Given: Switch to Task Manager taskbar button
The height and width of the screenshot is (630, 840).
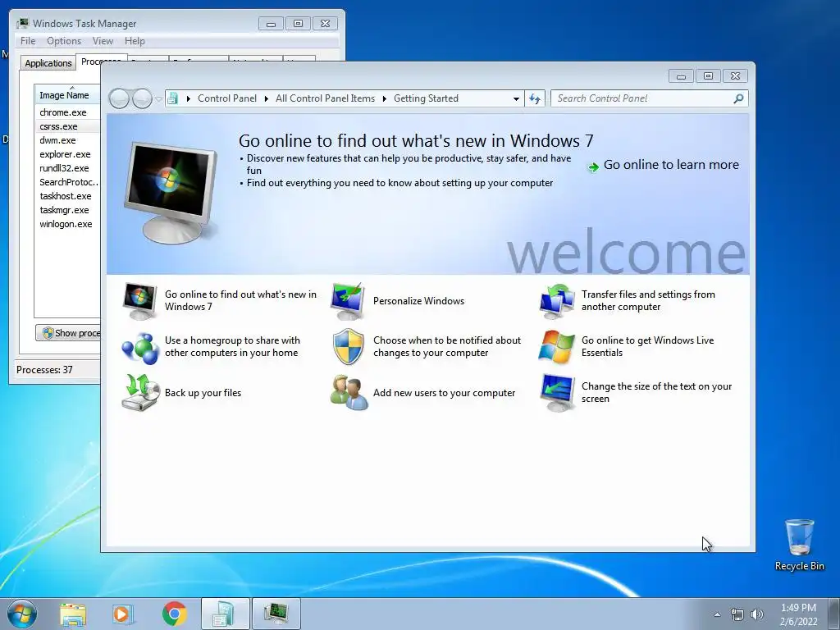Looking at the screenshot, I should pos(276,614).
